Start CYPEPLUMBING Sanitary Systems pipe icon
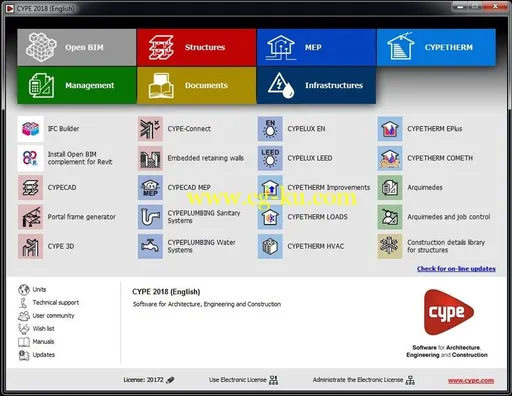This screenshot has width=512, height=396. pos(150,217)
